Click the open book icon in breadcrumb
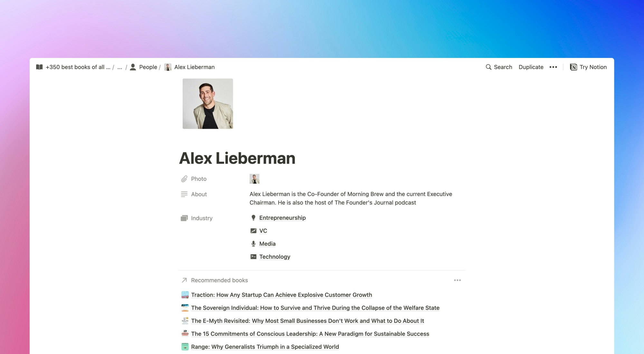The image size is (644, 354). click(x=39, y=67)
